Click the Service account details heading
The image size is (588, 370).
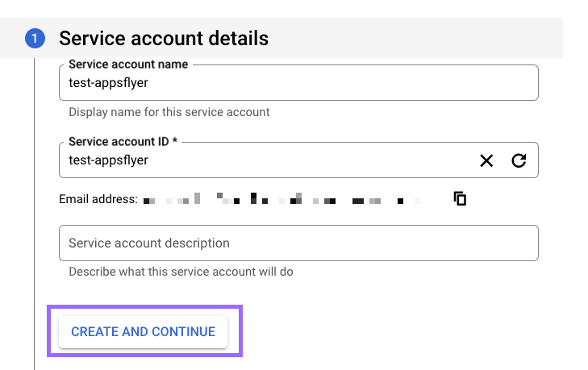pyautogui.click(x=164, y=38)
